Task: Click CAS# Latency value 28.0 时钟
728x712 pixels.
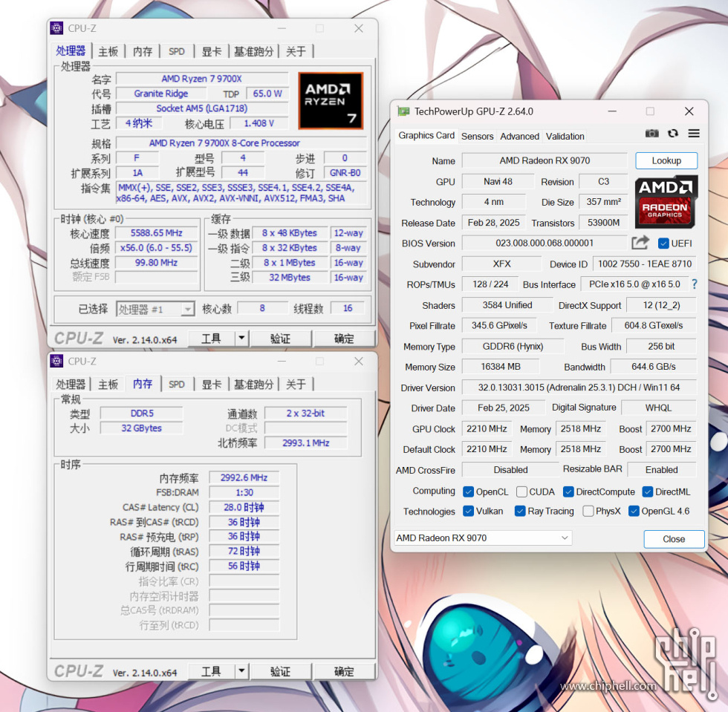Action: 244,507
